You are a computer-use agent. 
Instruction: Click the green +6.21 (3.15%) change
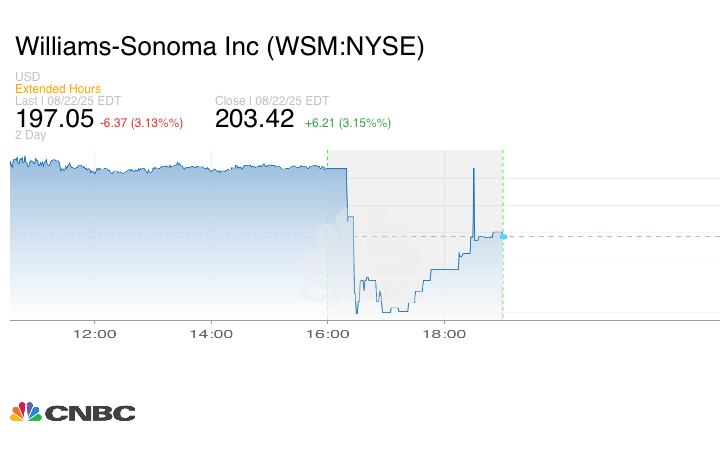coord(348,123)
